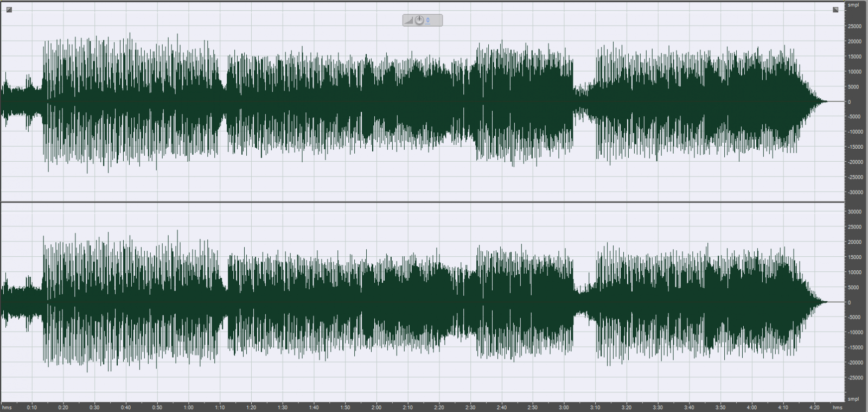This screenshot has width=868, height=412.
Task: Click the upper channel waveform
Action: [x=422, y=102]
